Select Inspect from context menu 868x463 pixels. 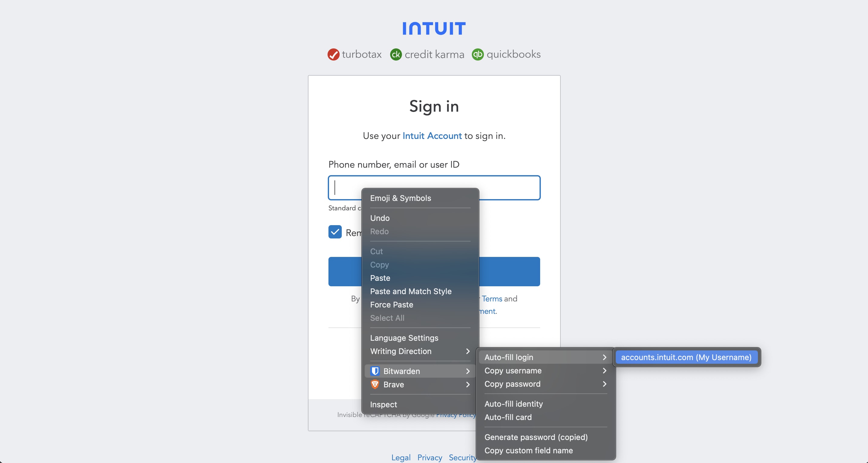tap(383, 404)
